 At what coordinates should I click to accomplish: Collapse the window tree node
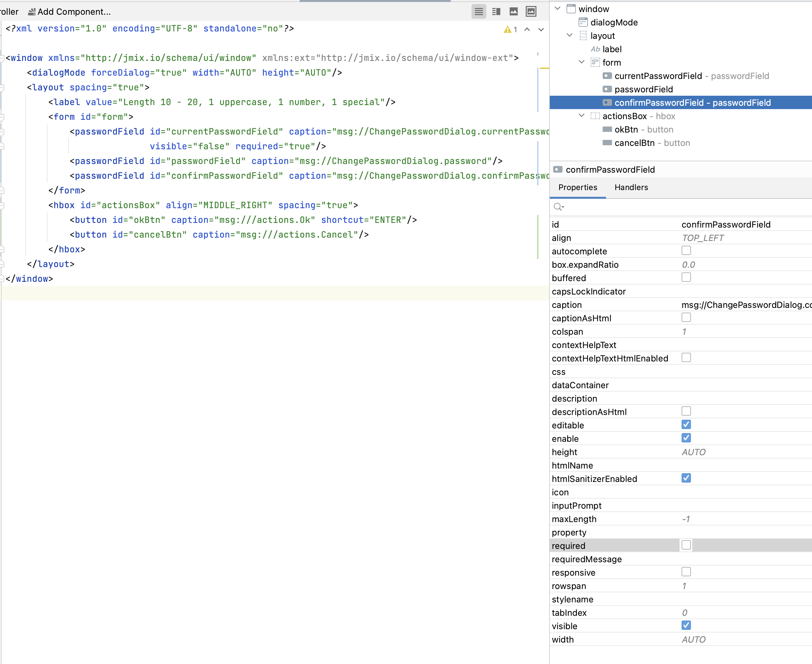(557, 8)
